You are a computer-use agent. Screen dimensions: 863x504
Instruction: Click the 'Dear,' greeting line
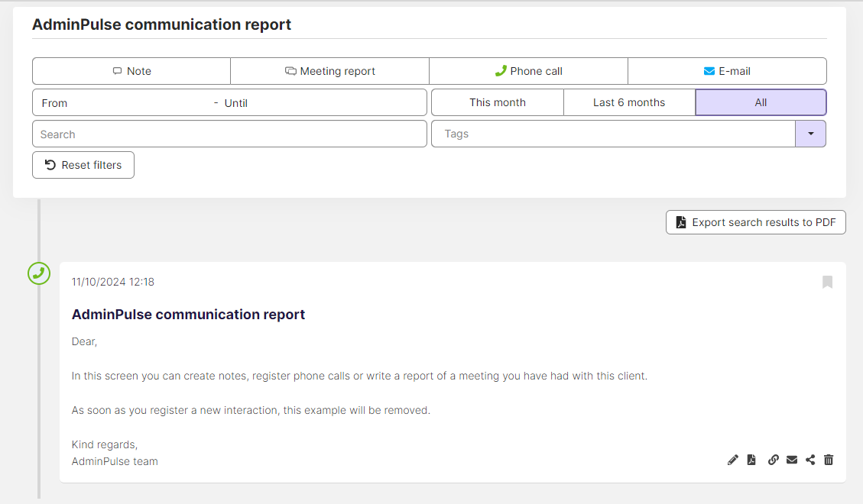coord(84,342)
